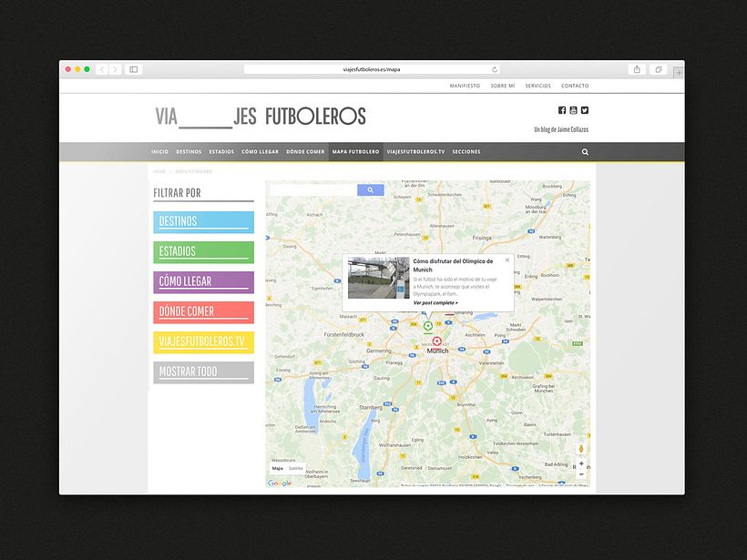The width and height of the screenshot is (747, 560).
Task: Click the Google logo on map
Action: [280, 483]
